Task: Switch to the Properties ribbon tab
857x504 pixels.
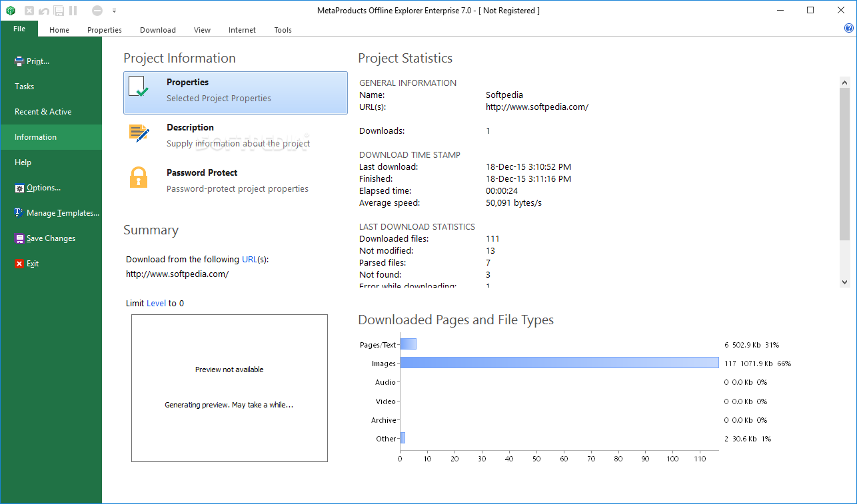Action: 105,30
